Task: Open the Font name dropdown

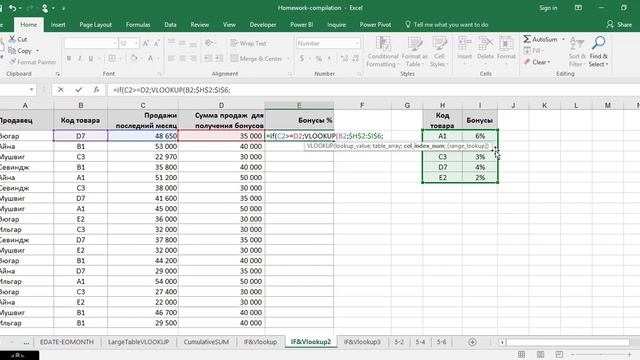Action: pos(115,43)
